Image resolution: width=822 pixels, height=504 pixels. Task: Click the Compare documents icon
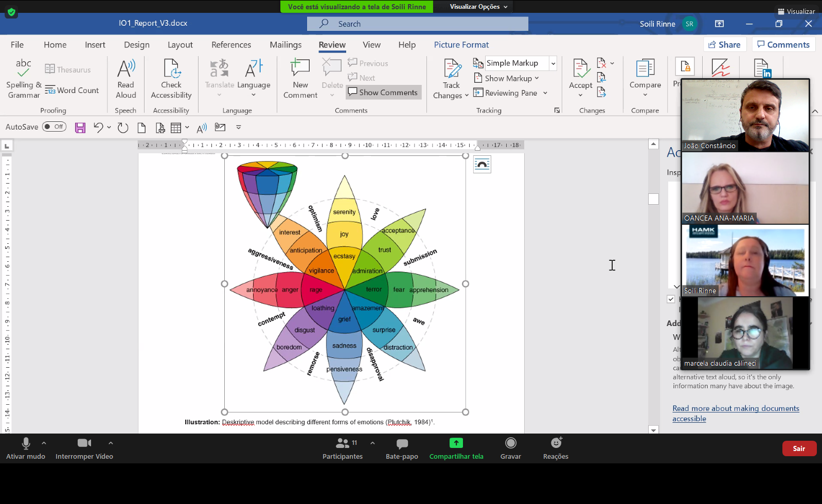(645, 69)
